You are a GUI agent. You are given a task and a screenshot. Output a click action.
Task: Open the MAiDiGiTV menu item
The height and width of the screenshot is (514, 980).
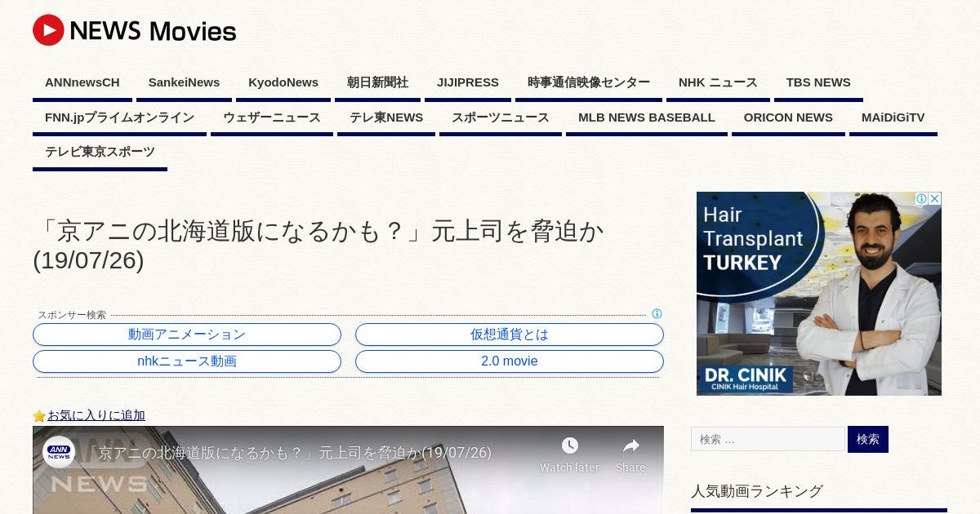click(893, 118)
